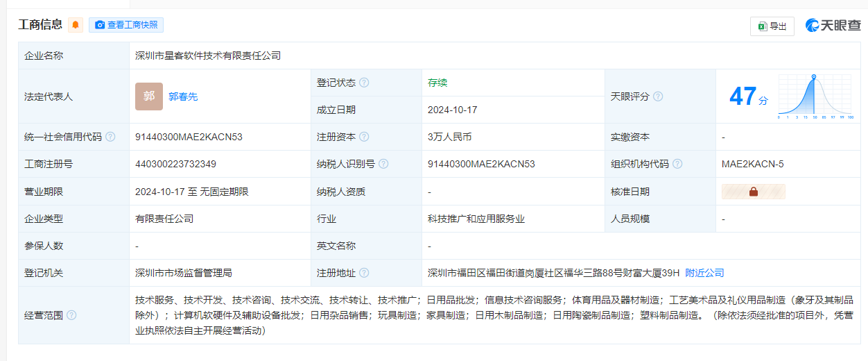Click help icon beside 组织机构代码
Viewport: 868px width, 361px height.
click(677, 164)
